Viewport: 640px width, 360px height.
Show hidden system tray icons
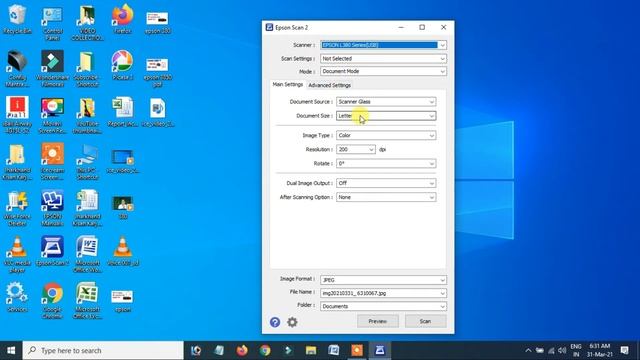[x=528, y=350]
